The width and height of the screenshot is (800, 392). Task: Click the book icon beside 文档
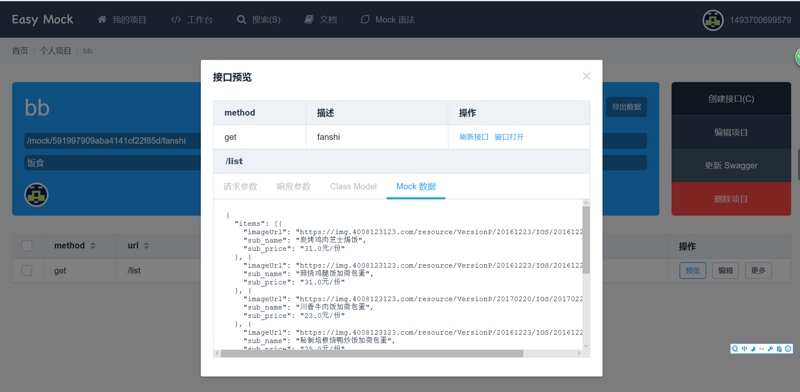[309, 20]
